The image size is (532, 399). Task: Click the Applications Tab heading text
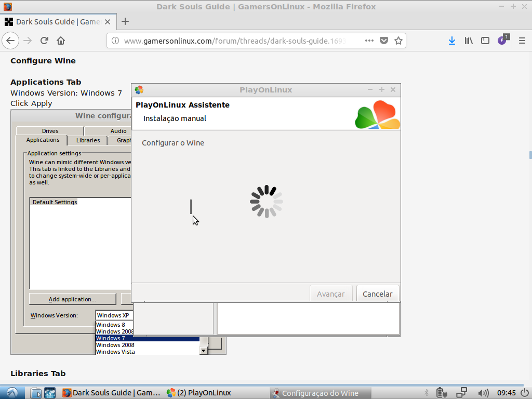46,82
